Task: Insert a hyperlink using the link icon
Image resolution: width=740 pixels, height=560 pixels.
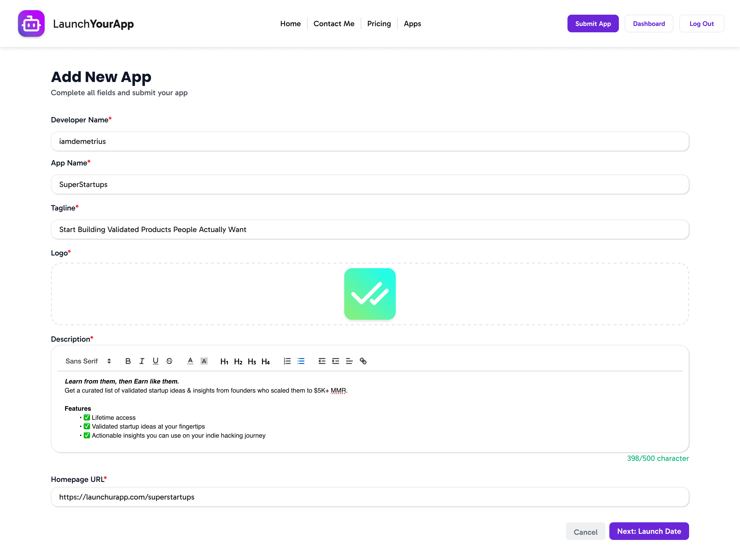Action: pyautogui.click(x=363, y=361)
